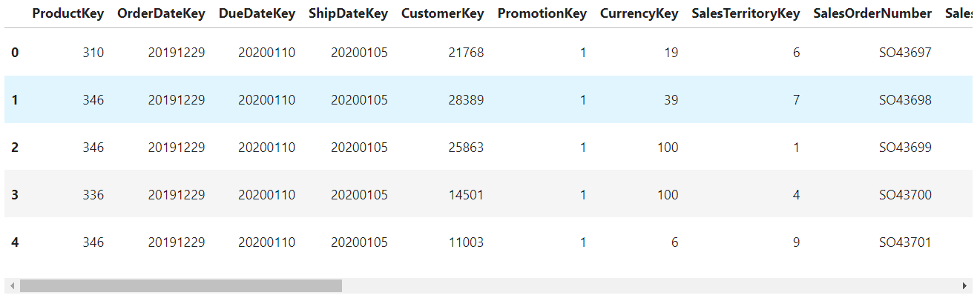Select the CurrencyKey column header
Image resolution: width=980 pixels, height=301 pixels.
(x=639, y=13)
